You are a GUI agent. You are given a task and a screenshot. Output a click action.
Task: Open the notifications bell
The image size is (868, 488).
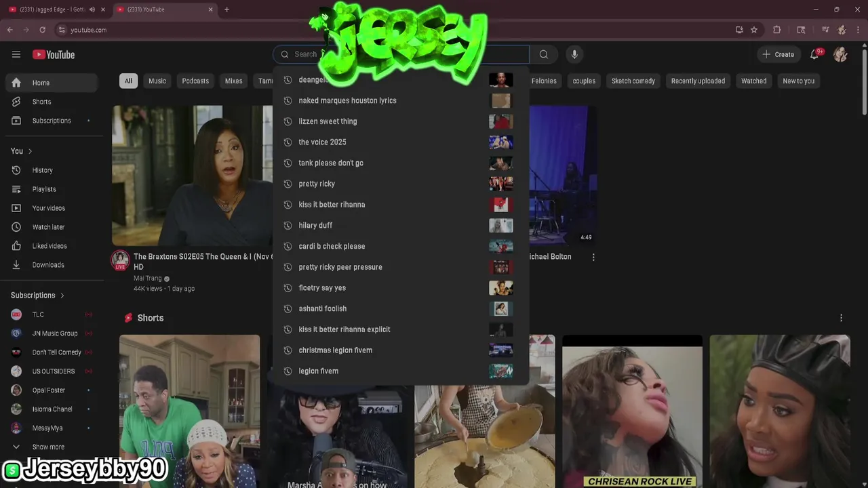814,54
